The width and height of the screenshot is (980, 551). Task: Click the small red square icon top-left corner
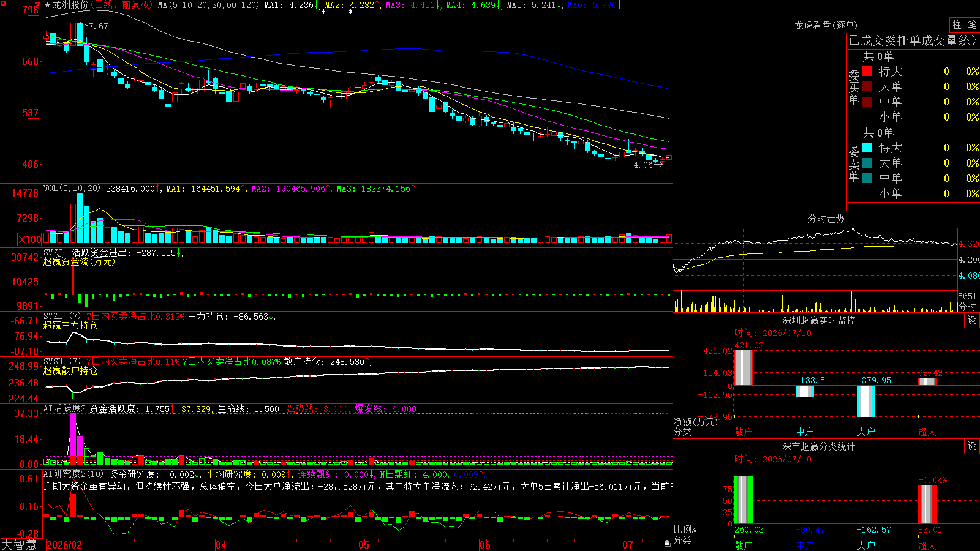point(3,3)
